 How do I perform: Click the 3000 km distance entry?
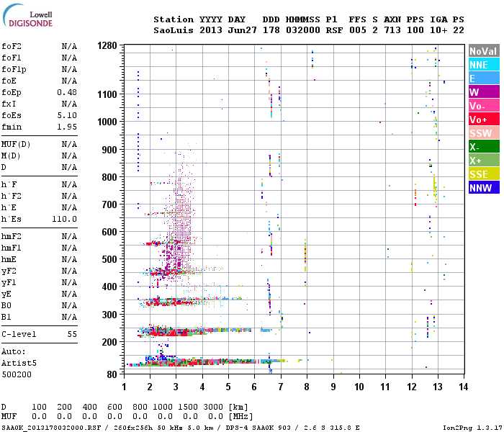click(x=213, y=407)
